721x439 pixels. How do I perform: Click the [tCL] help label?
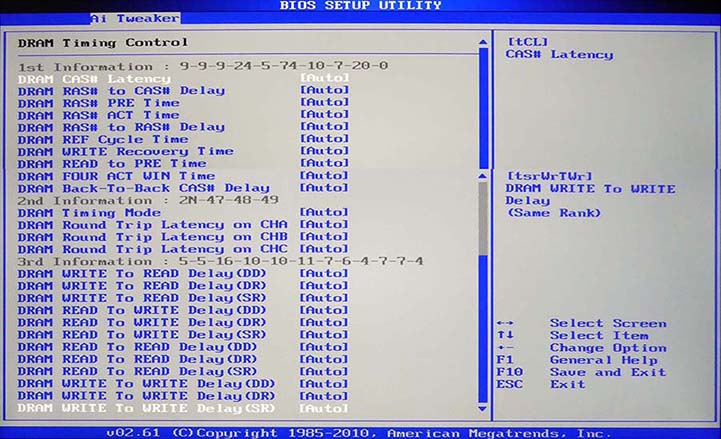(527, 42)
